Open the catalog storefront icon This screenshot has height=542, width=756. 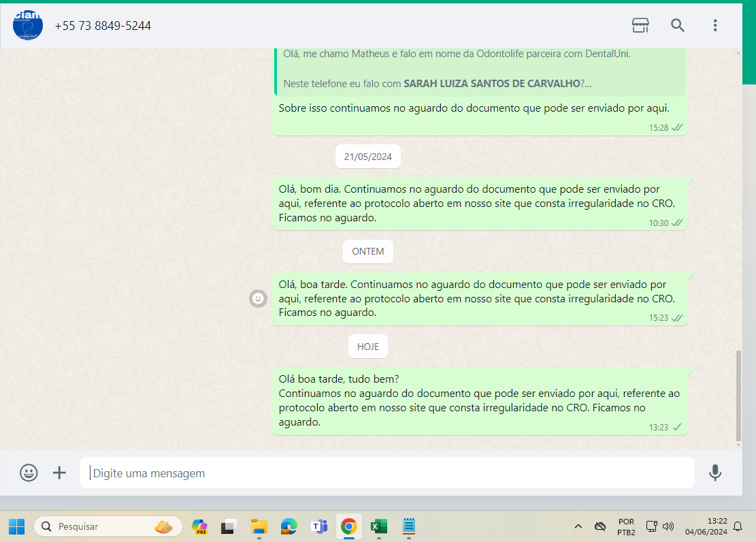pos(640,25)
